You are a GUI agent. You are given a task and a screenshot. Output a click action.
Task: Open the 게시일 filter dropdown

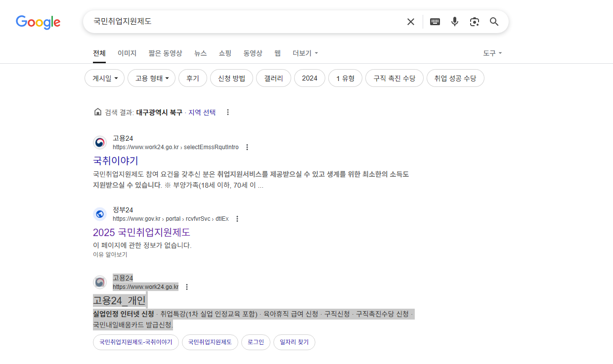105,78
